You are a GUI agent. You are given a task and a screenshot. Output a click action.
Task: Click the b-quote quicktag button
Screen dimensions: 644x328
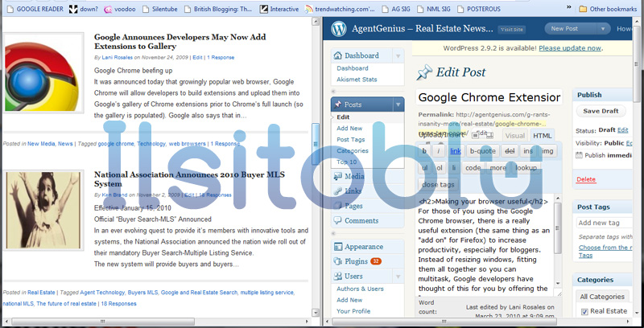[483, 151]
